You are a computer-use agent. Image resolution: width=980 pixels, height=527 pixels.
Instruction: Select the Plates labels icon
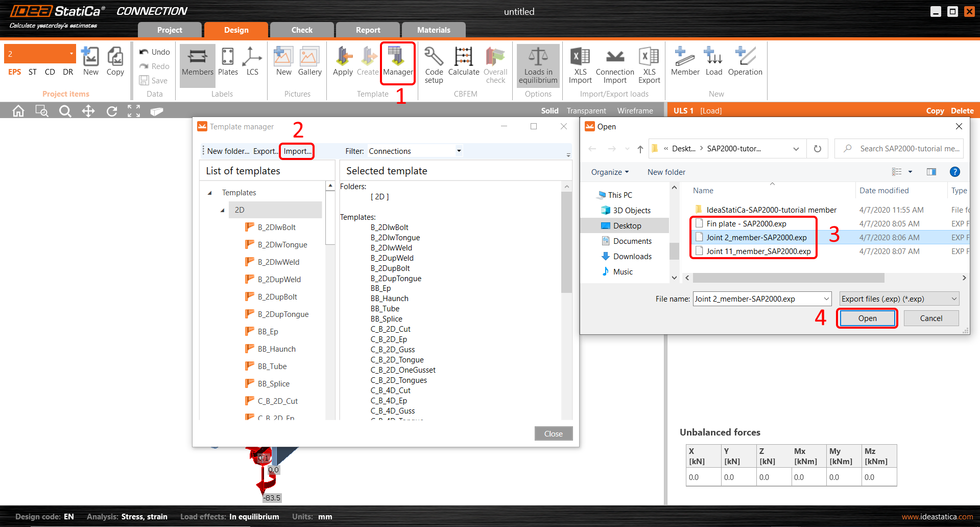(x=228, y=62)
